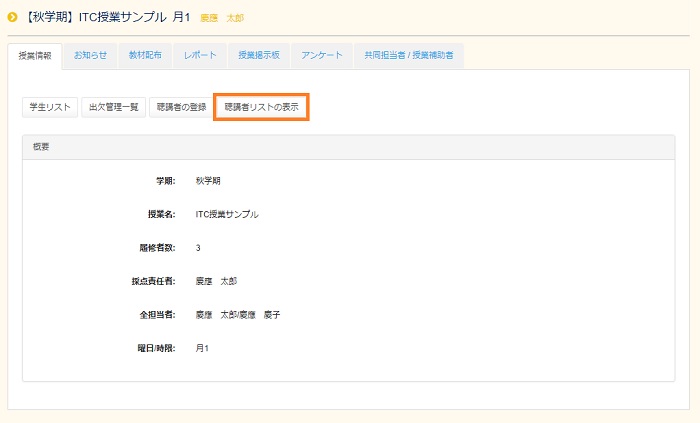
Task: Select the 共同担当者 / 授業補助者 tab
Action: [408, 56]
